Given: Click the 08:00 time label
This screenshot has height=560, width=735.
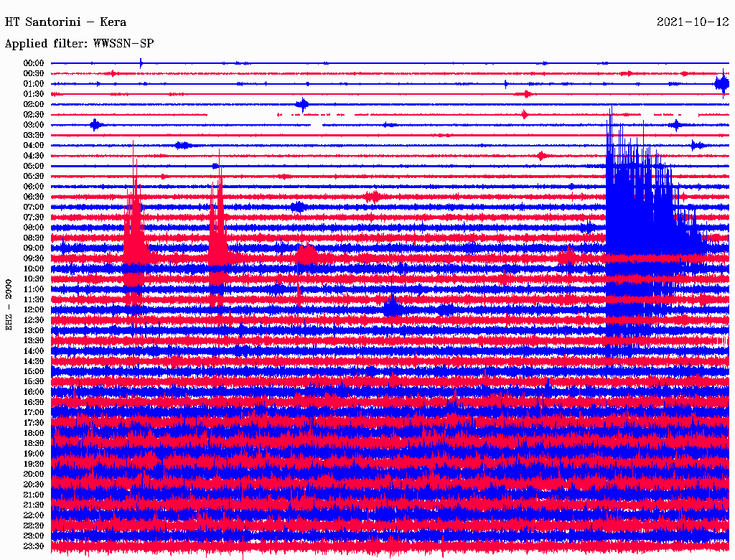Looking at the screenshot, I should coord(34,228).
